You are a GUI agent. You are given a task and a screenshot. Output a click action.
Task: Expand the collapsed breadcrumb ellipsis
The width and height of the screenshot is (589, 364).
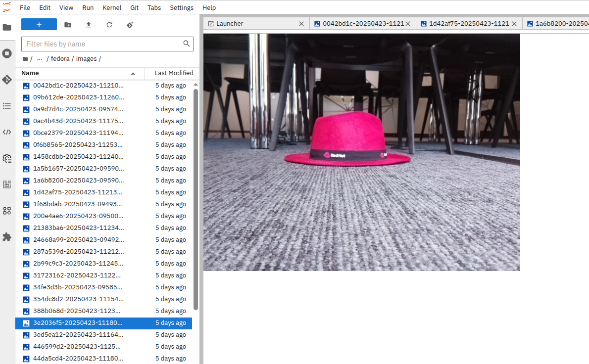(40, 59)
